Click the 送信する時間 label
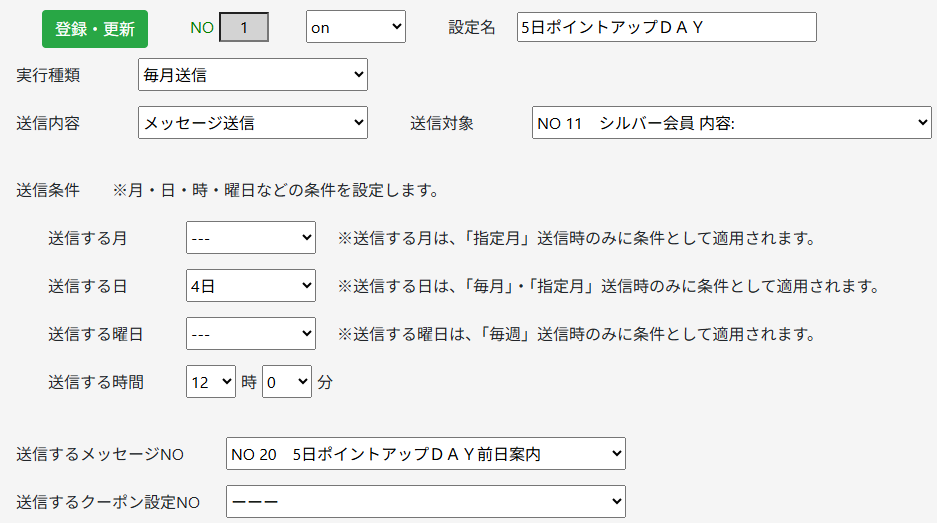This screenshot has width=937, height=523. pyautogui.click(x=96, y=382)
